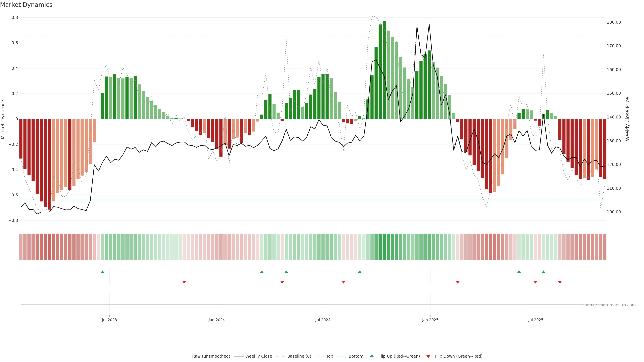Click the -0.8 left axis tick label
This screenshot has height=362, width=644.
pyautogui.click(x=13, y=221)
